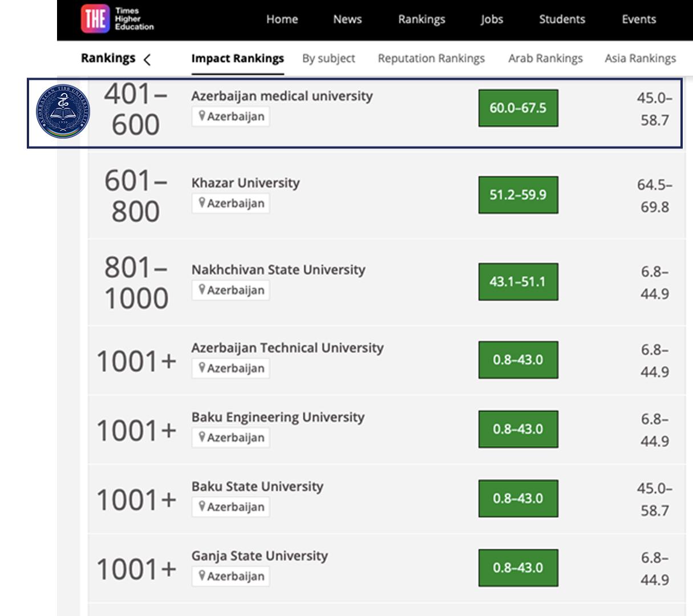This screenshot has width=693, height=616.
Task: Open the News menu
Action: 347,19
